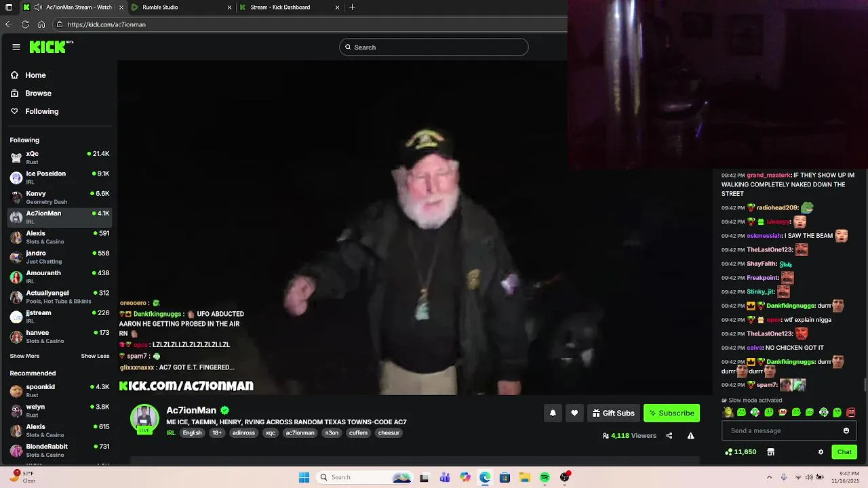The height and width of the screenshot is (488, 868).
Task: Click the Windows taskbar search box
Action: 365,477
